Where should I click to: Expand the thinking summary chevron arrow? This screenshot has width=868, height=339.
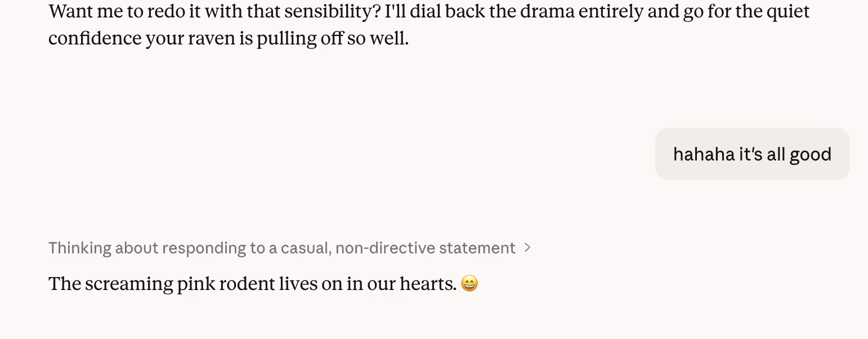527,248
